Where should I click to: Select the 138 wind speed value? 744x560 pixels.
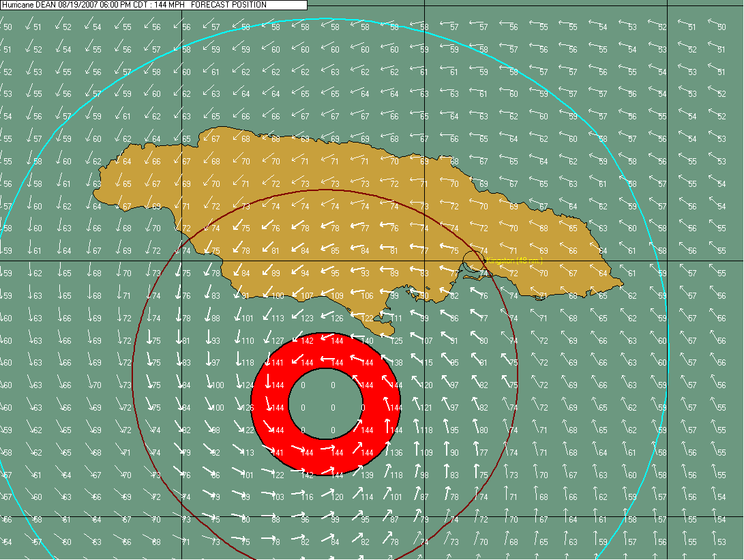click(x=396, y=363)
